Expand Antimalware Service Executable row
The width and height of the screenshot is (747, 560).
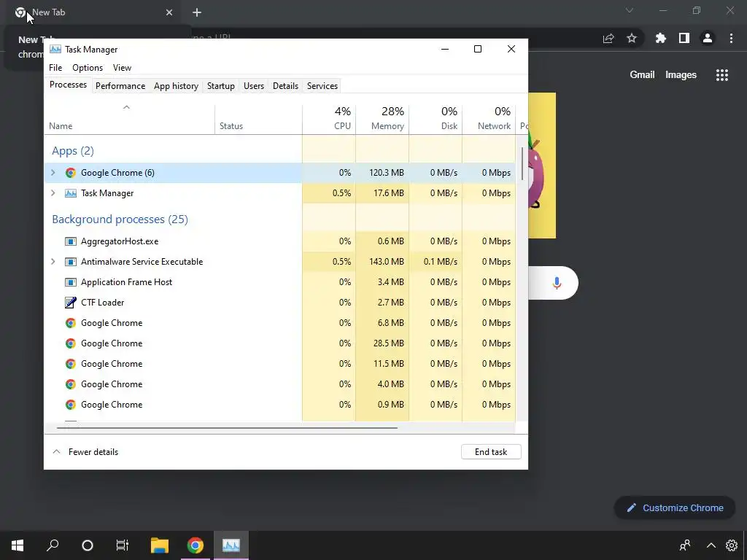point(53,262)
